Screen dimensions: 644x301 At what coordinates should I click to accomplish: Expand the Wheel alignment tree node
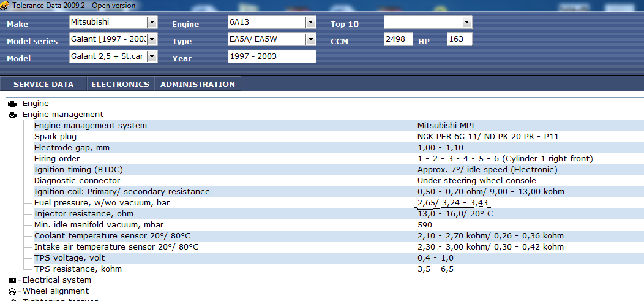point(56,291)
